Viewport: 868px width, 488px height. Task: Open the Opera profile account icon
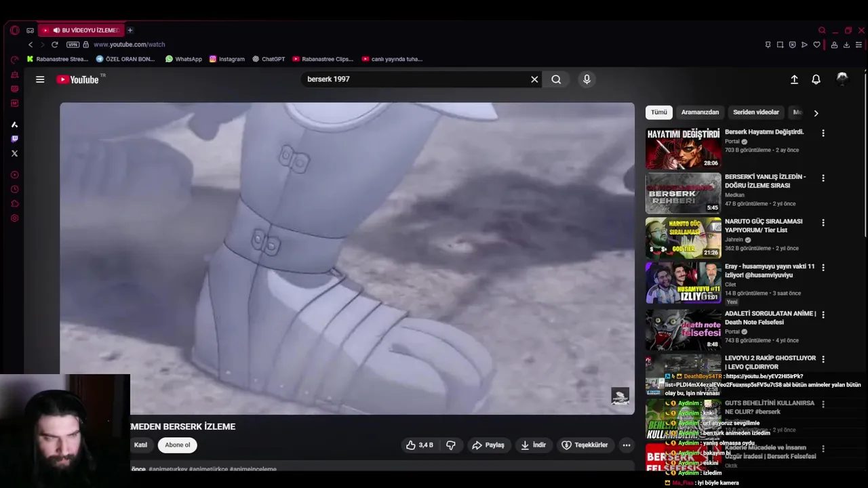(834, 45)
